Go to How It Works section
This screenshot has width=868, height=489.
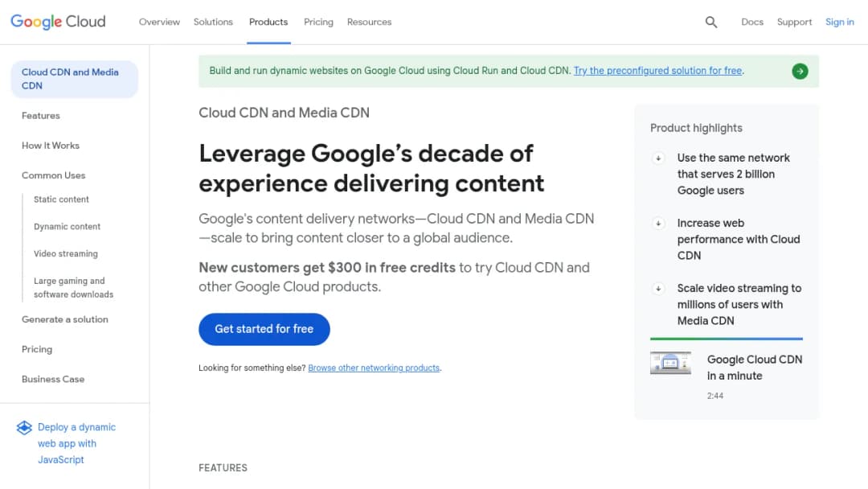pos(51,146)
